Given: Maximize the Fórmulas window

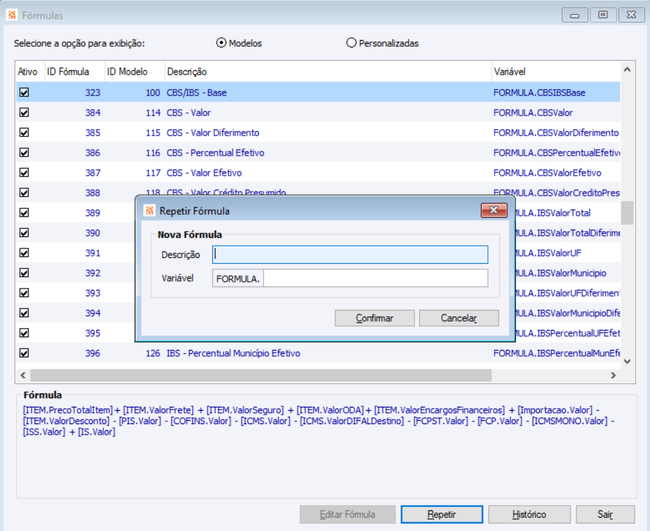Looking at the screenshot, I should [x=602, y=15].
